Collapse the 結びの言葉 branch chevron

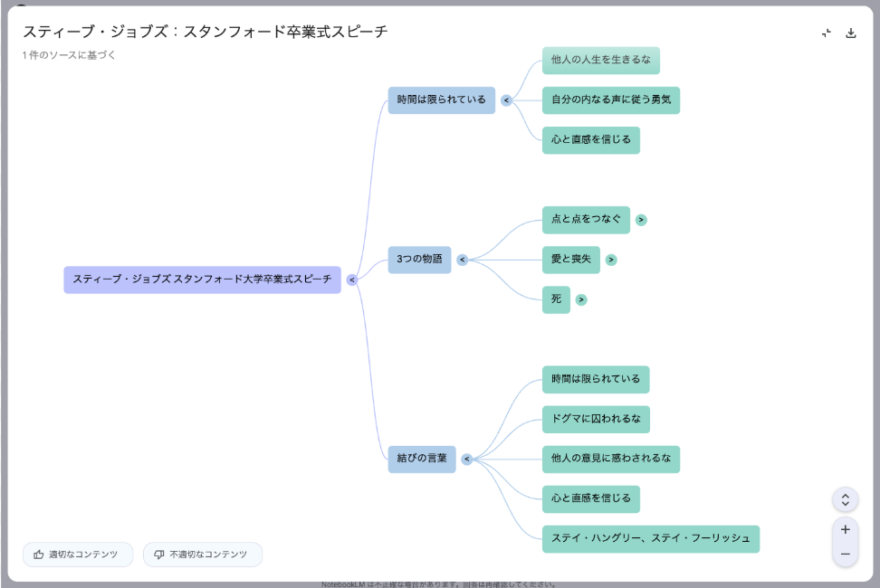pos(466,459)
